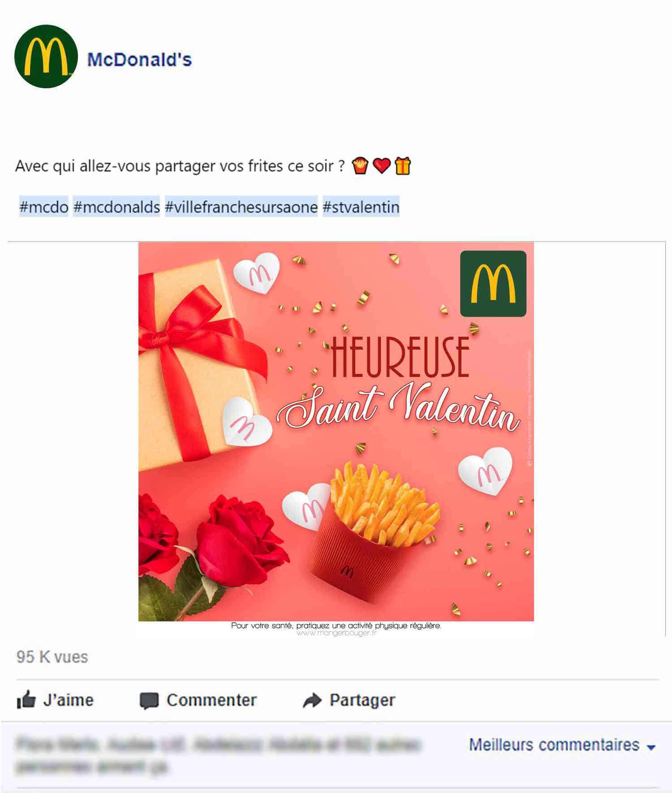Open the #mcdonalds hashtag
Viewport: 672px width, 793px height.
[x=116, y=207]
